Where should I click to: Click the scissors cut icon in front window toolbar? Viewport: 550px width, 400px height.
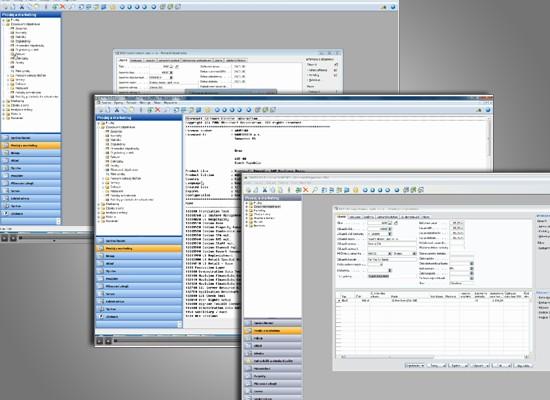[x=265, y=190]
